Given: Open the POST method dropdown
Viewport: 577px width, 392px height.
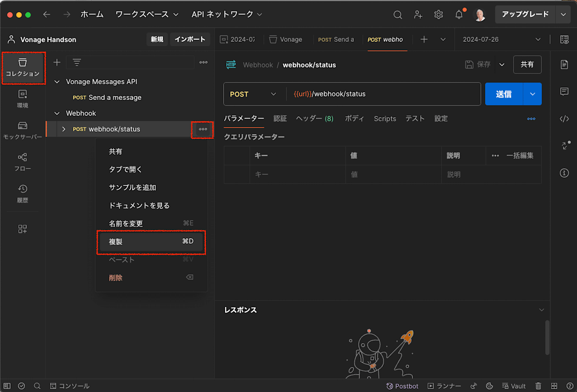Looking at the screenshot, I should pyautogui.click(x=254, y=94).
